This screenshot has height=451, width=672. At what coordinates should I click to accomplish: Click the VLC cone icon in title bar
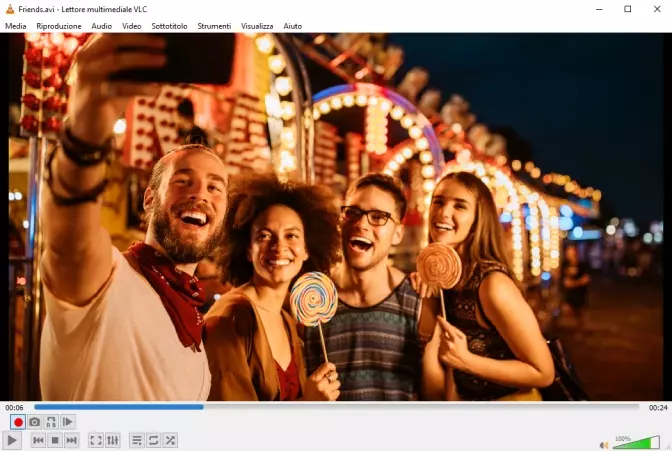[x=10, y=9]
